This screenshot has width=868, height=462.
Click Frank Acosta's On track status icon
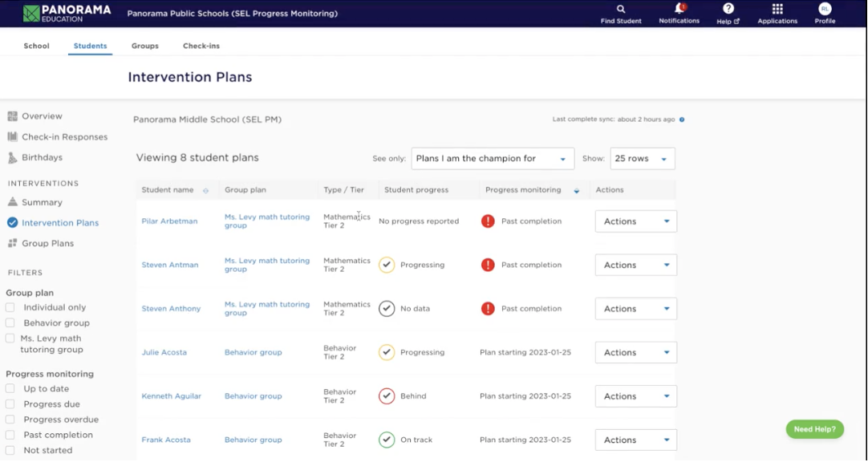point(387,440)
